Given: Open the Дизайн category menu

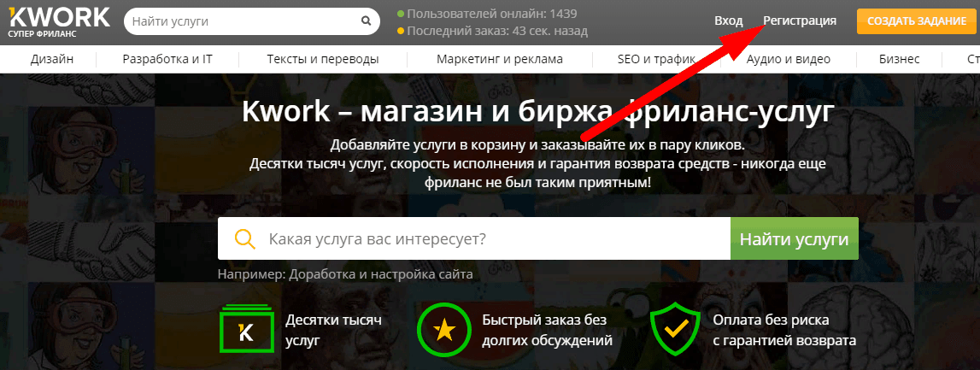Looking at the screenshot, I should [x=52, y=59].
